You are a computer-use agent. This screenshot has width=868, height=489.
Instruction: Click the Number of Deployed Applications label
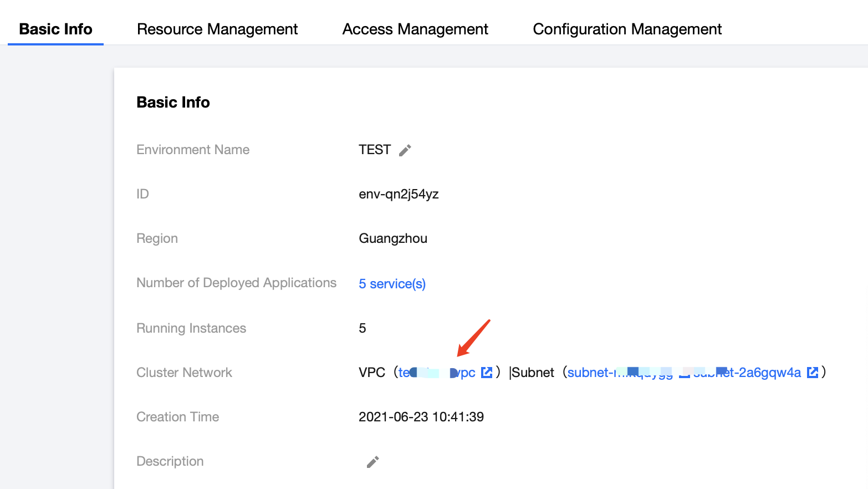pos(236,283)
